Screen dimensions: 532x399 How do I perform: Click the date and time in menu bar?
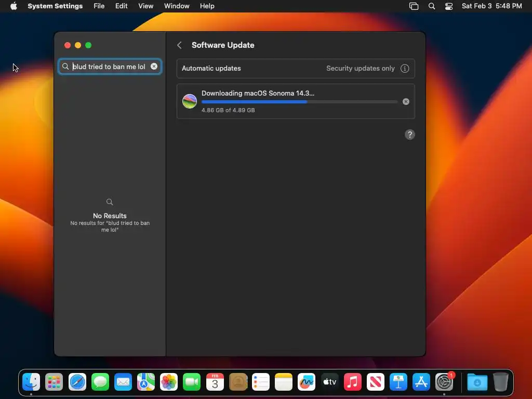[x=491, y=6]
